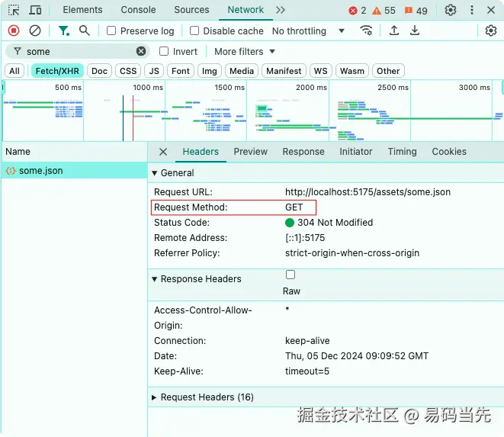This screenshot has height=437, width=504.
Task: Enable Disable cache checkbox
Action: point(194,31)
